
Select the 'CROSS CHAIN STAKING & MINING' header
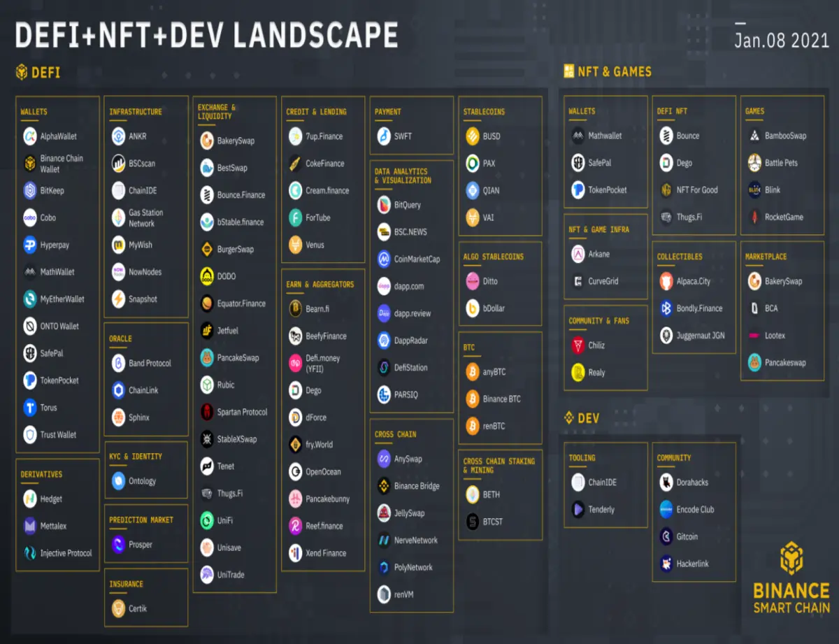499,466
